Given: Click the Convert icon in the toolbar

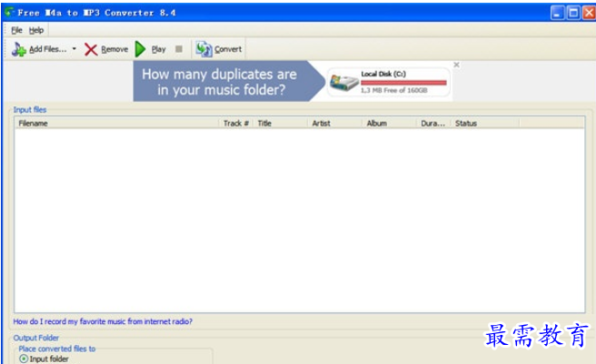Looking at the screenshot, I should (x=204, y=49).
